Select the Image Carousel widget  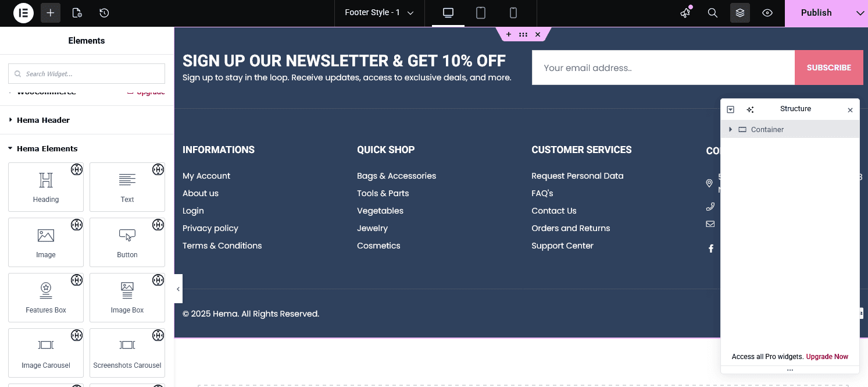click(46, 353)
